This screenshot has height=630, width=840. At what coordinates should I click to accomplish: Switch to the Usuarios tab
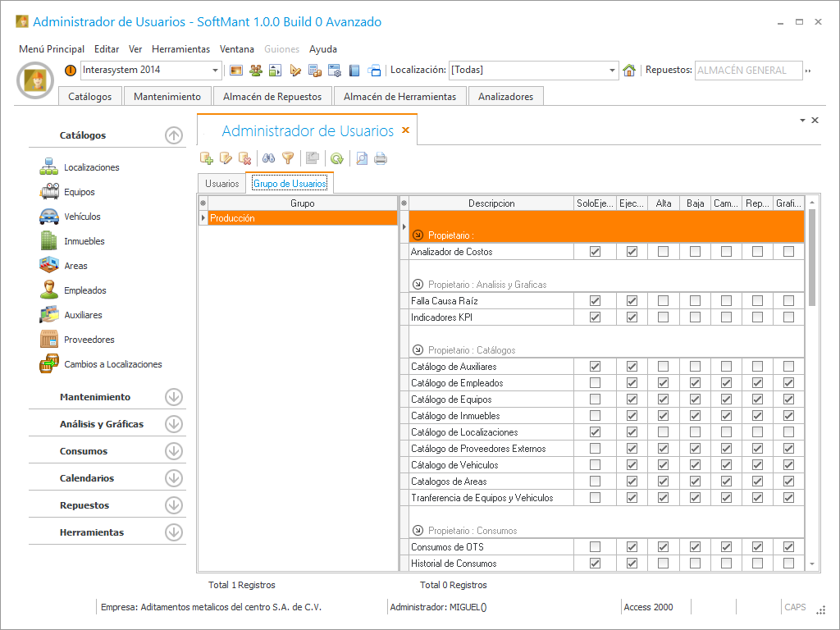pyautogui.click(x=221, y=184)
